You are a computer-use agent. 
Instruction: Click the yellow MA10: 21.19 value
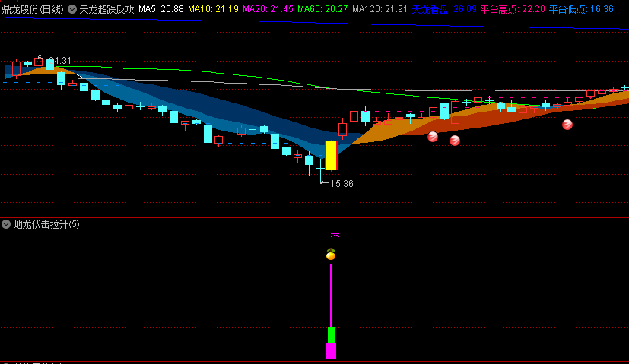(x=213, y=9)
